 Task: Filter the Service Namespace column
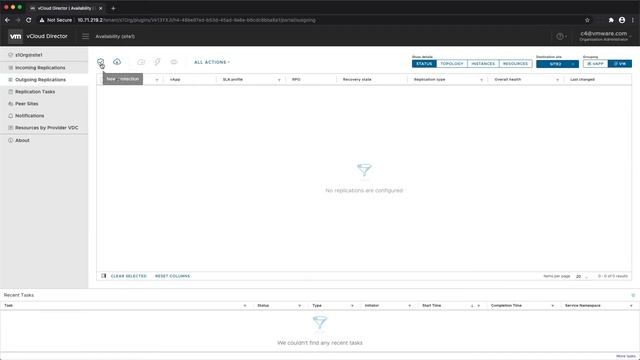tap(631, 306)
